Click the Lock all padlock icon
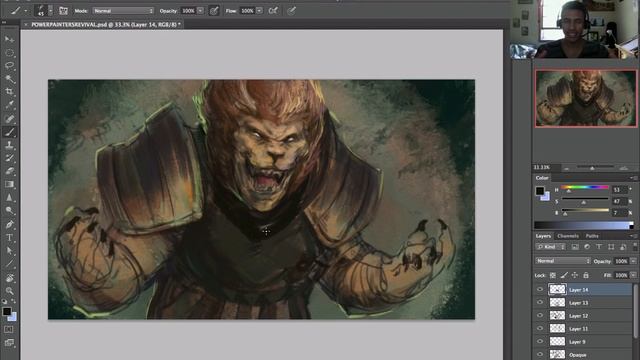 586,276
